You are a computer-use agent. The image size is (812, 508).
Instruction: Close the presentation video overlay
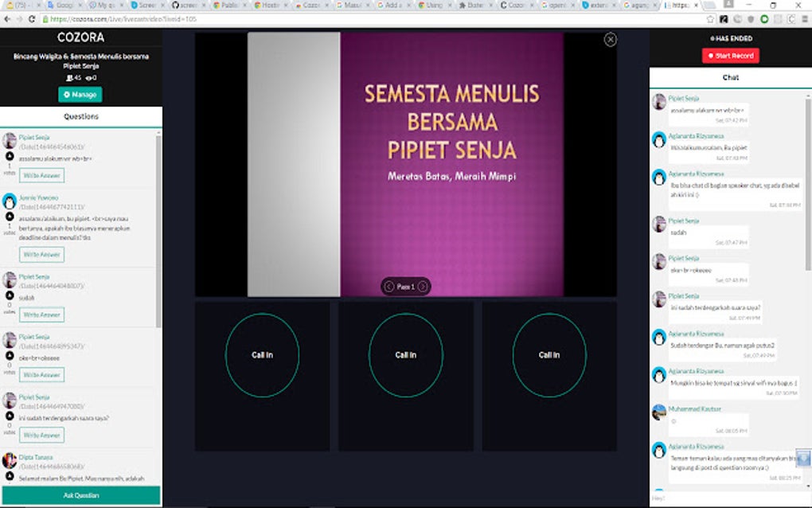point(610,39)
